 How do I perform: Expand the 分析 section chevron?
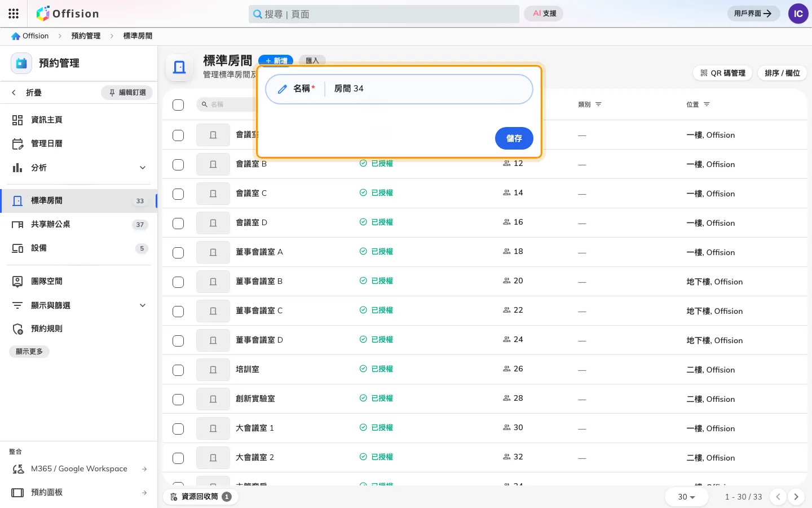pos(143,168)
